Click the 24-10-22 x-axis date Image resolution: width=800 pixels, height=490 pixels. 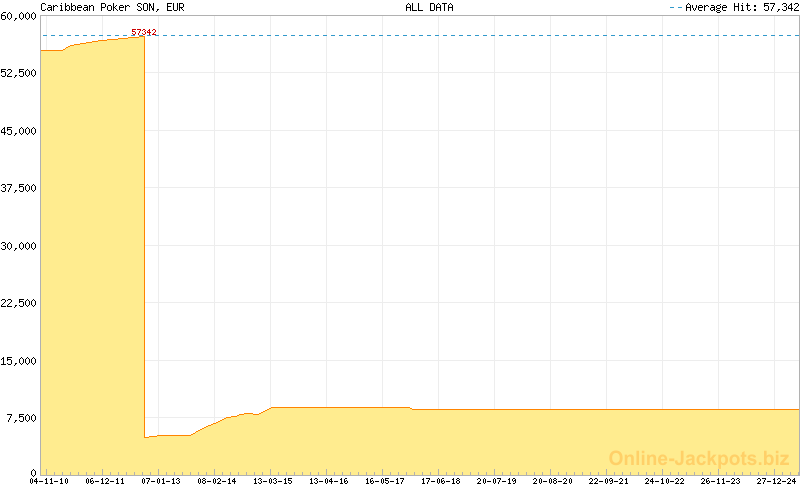tap(665, 481)
